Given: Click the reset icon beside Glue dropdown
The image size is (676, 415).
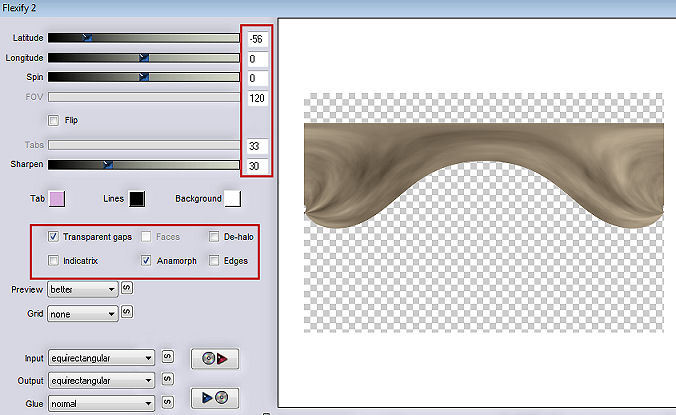Looking at the screenshot, I should (x=168, y=403).
